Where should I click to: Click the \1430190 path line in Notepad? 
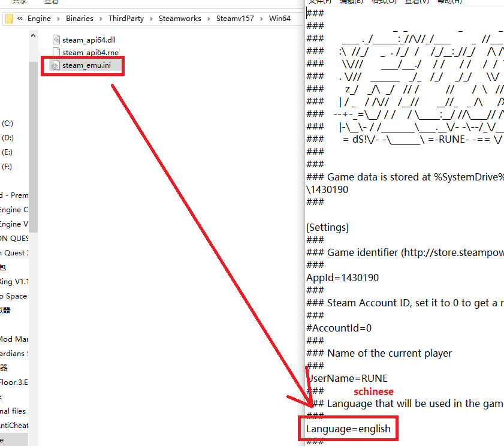pyautogui.click(x=327, y=189)
